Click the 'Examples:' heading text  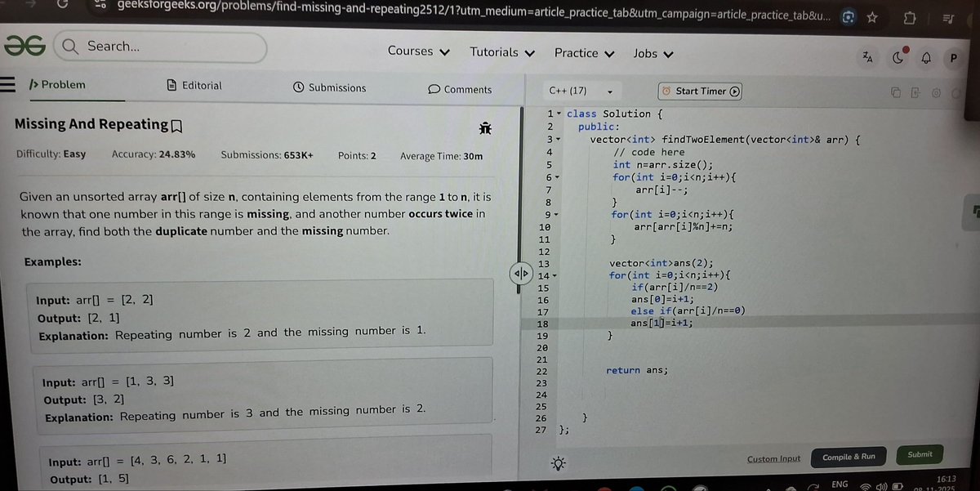click(x=53, y=262)
